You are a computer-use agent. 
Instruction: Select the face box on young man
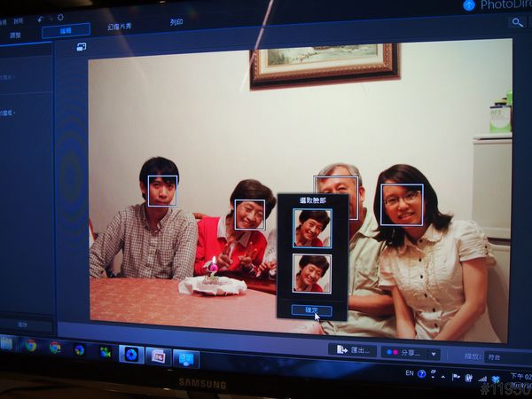pyautogui.click(x=162, y=191)
